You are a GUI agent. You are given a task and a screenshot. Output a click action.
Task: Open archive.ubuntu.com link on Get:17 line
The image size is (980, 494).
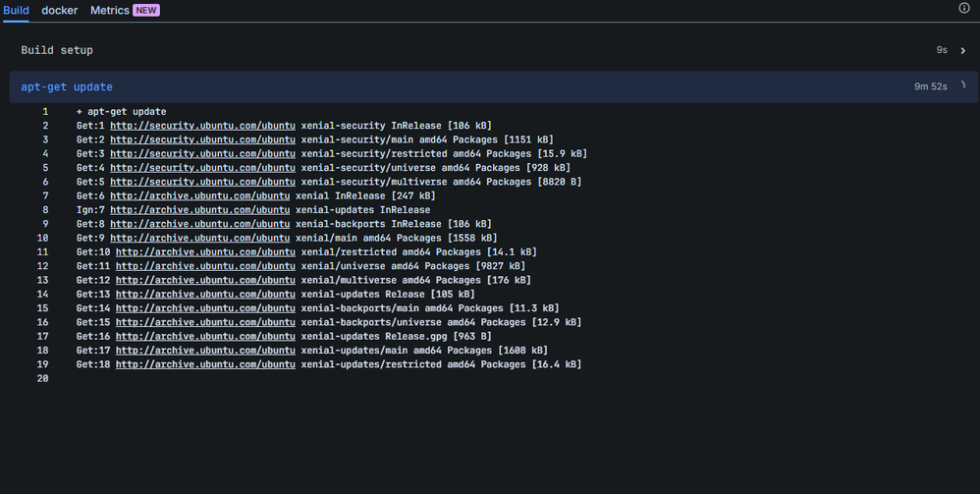[205, 351]
